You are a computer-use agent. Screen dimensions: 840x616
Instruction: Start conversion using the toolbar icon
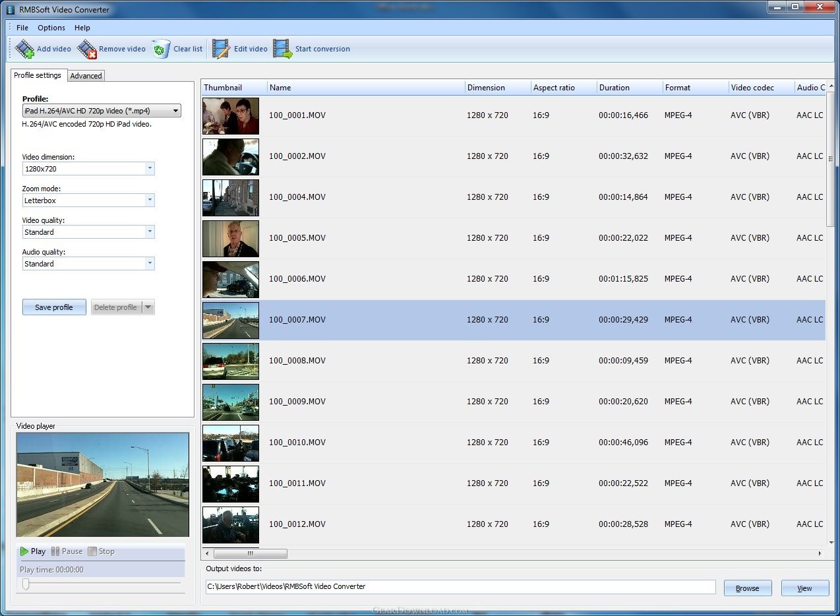tap(283, 49)
